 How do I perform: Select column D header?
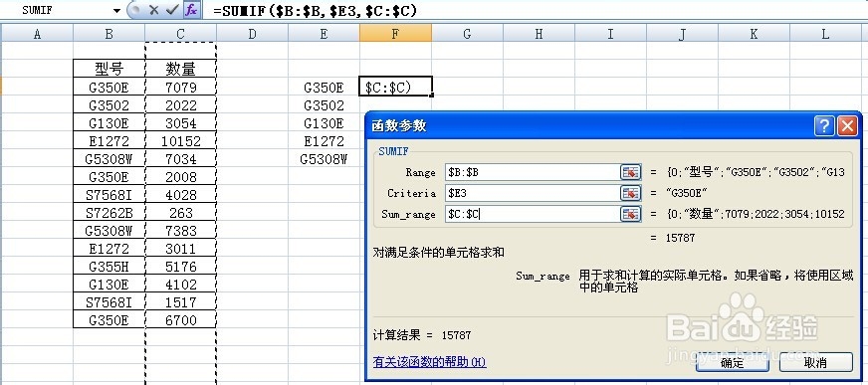pyautogui.click(x=253, y=34)
